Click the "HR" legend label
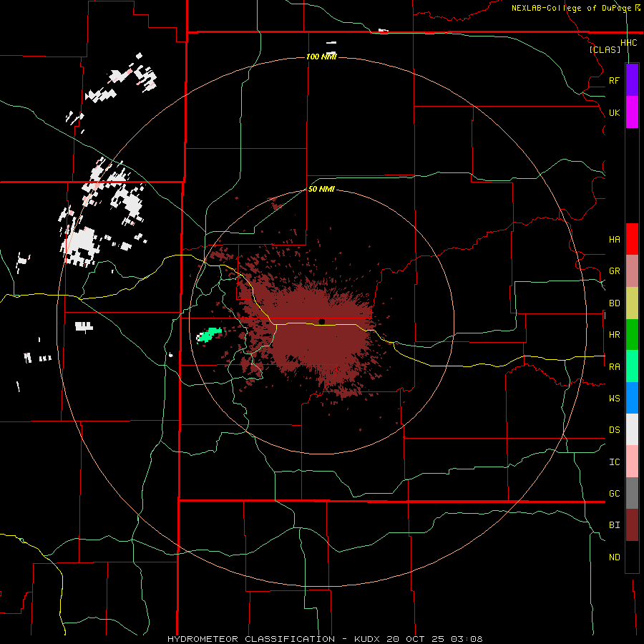The height and width of the screenshot is (644, 644). click(614, 335)
